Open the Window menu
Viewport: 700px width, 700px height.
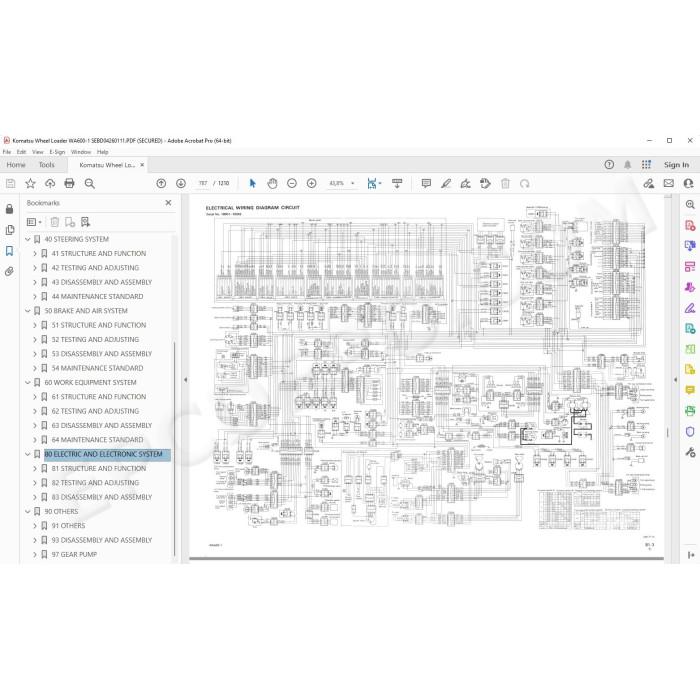[x=81, y=152]
